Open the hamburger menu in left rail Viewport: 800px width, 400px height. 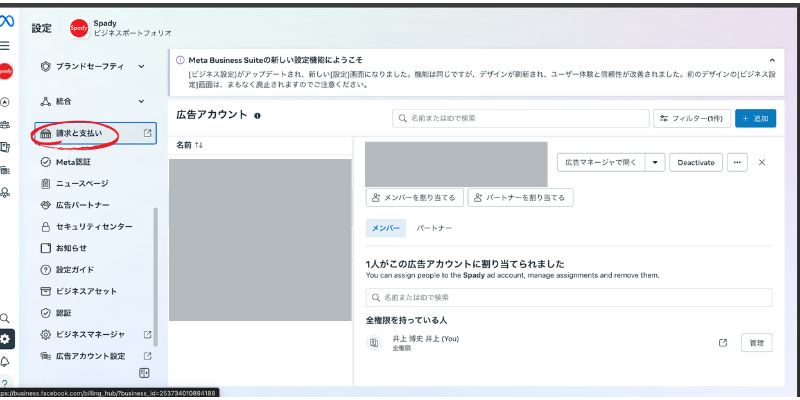click(5, 46)
